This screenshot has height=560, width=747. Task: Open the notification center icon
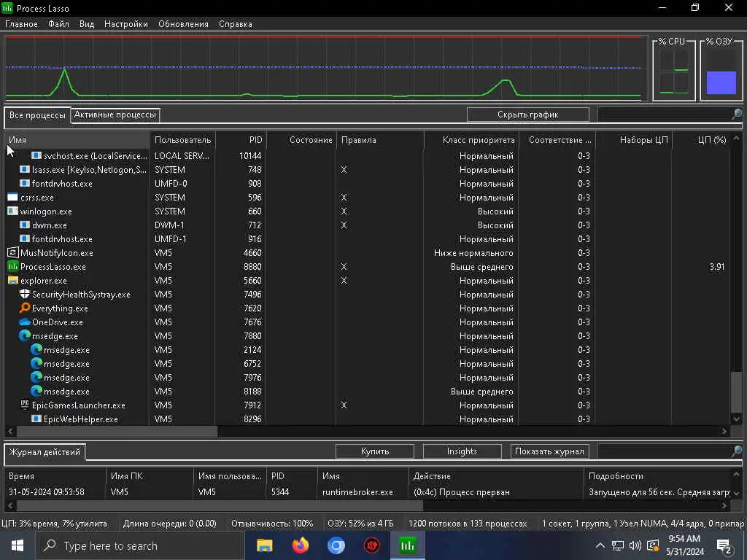click(x=724, y=546)
